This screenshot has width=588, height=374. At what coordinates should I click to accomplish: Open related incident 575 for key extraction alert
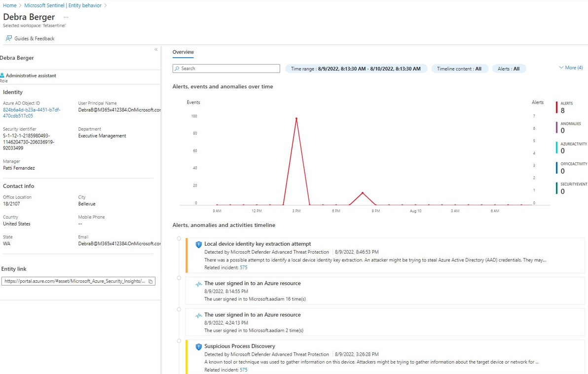243,267
